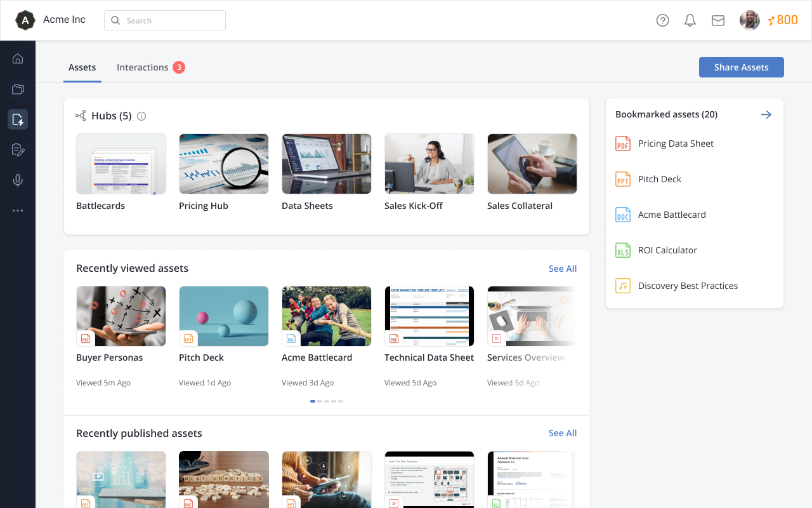
Task: Expand more options via sidebar ellipsis icon
Action: [x=18, y=210]
